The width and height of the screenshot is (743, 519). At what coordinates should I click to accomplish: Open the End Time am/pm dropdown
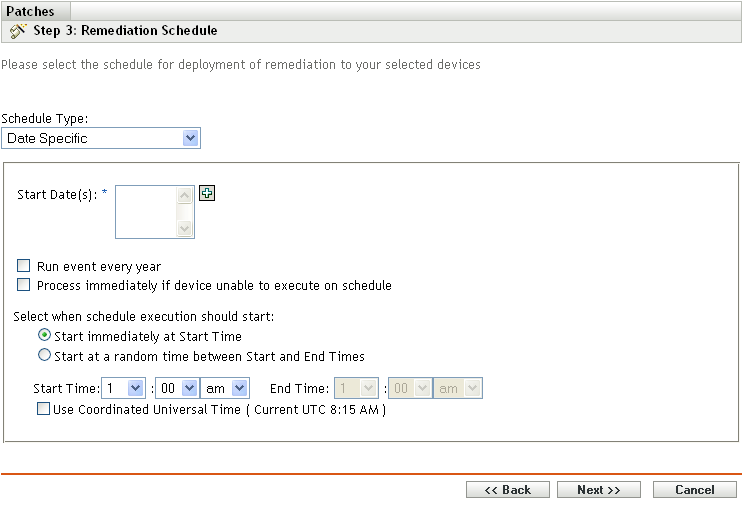pos(458,388)
